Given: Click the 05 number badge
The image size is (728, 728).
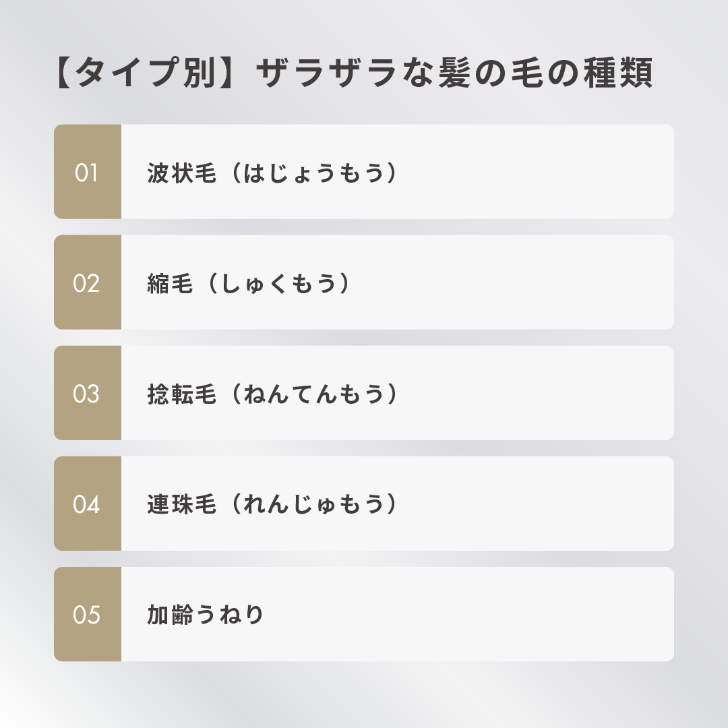Looking at the screenshot, I should pos(87,614).
